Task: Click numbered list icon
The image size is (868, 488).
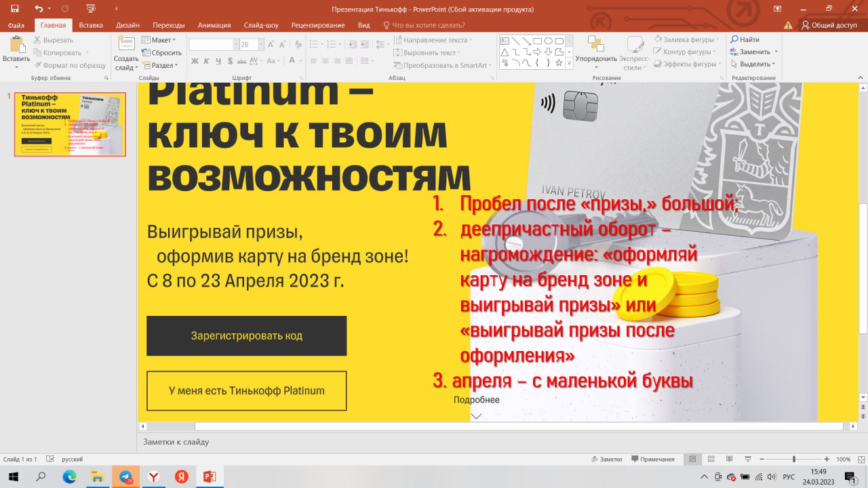Action: click(x=331, y=44)
